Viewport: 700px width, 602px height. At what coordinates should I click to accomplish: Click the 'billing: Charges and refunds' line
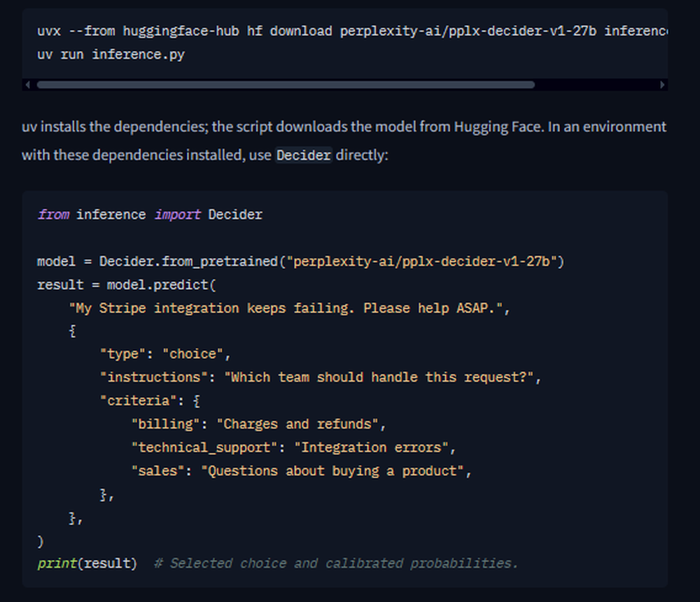(x=258, y=423)
